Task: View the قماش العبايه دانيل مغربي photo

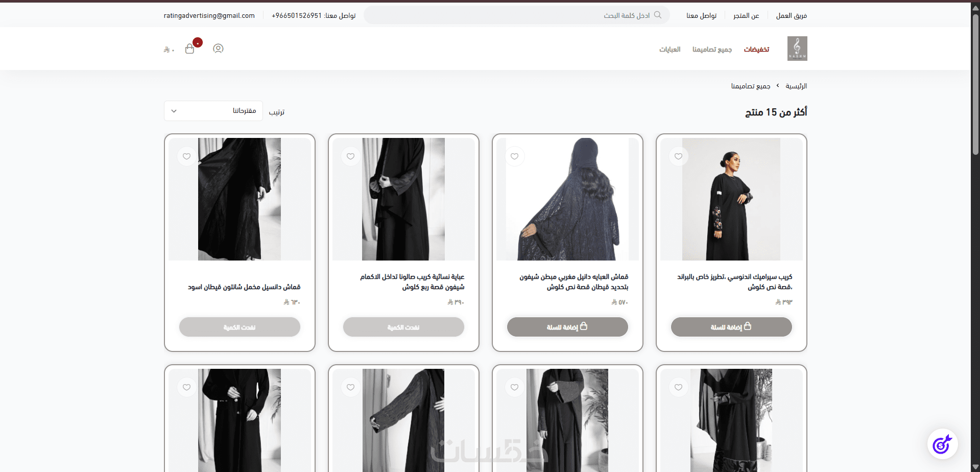Action: pos(567,199)
